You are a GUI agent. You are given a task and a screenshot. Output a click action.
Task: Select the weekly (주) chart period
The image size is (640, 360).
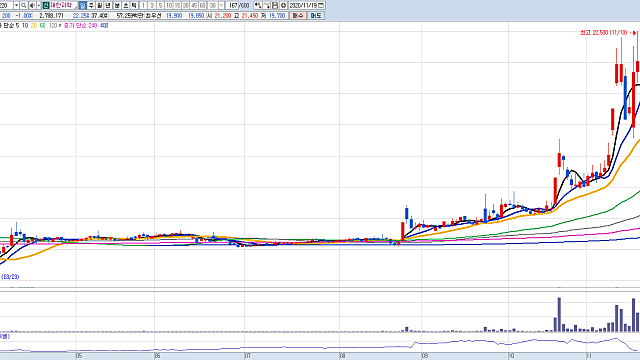pos(91,5)
